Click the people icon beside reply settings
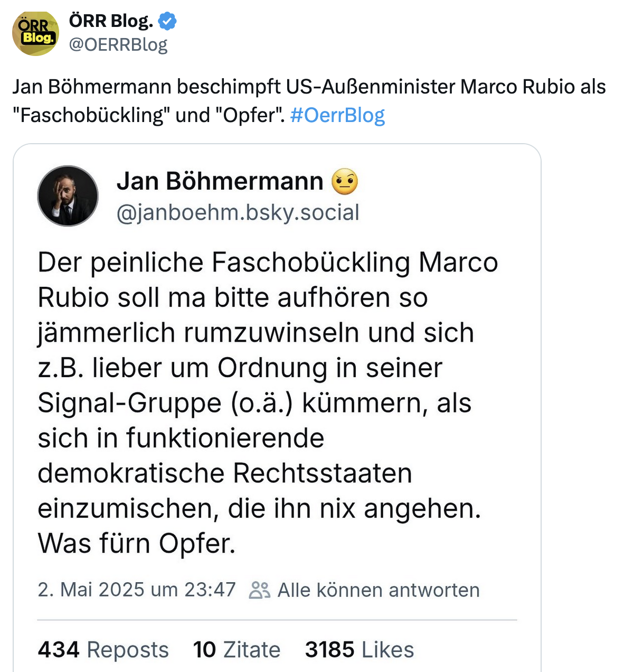624x672 pixels. pos(259,590)
